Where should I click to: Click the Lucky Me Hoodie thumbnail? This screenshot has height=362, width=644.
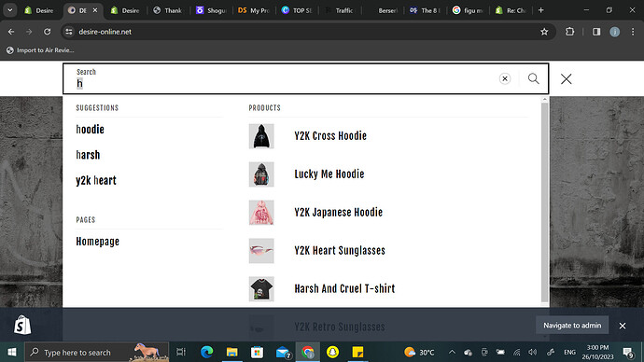point(261,174)
